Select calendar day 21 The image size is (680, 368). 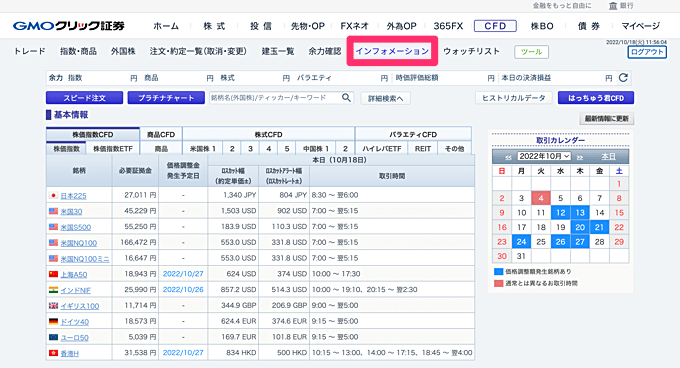coord(599,227)
